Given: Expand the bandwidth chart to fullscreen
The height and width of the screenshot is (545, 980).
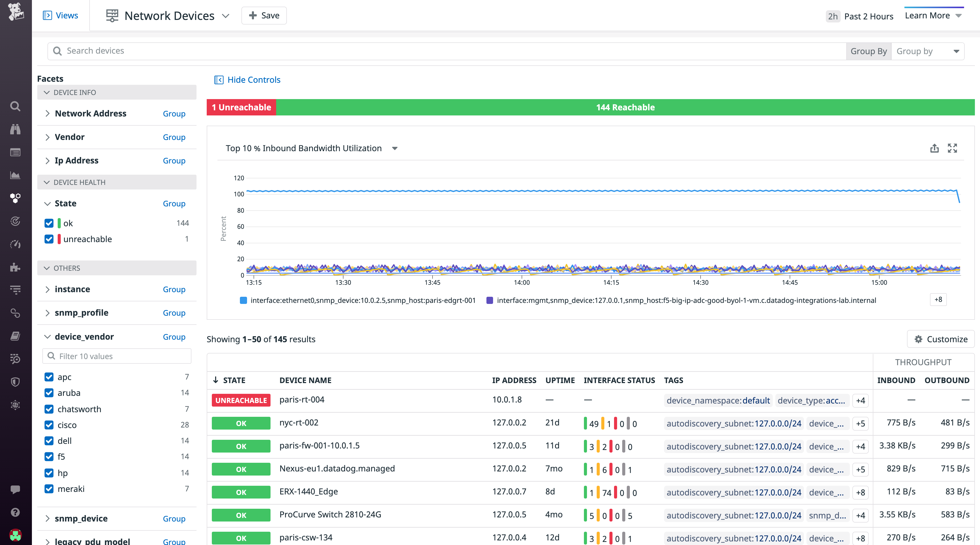Looking at the screenshot, I should point(952,148).
